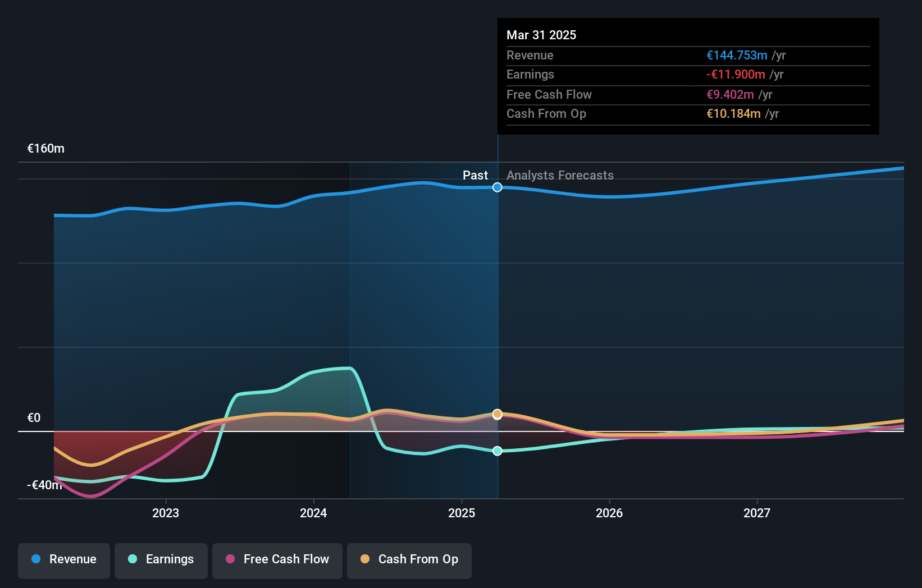The height and width of the screenshot is (588, 922).
Task: Click the -€40m y-axis label
Action: coord(45,485)
